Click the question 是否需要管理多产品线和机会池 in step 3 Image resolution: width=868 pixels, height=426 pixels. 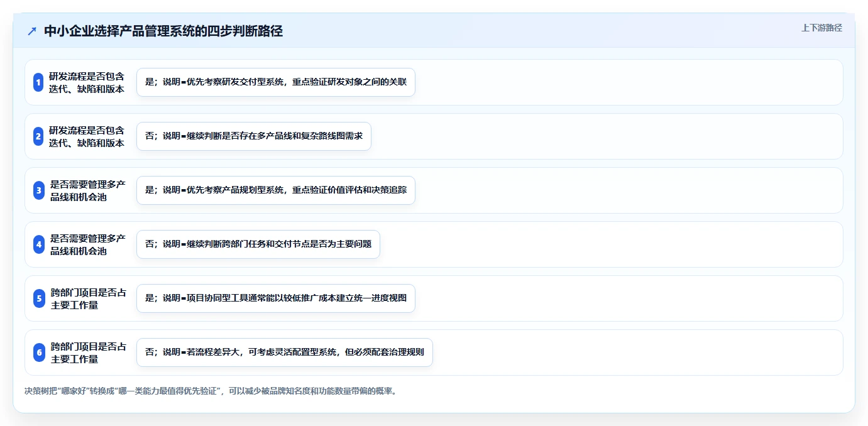tap(88, 190)
